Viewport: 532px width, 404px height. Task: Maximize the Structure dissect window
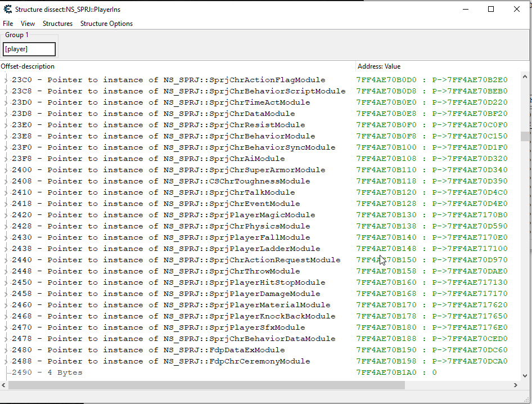point(491,9)
